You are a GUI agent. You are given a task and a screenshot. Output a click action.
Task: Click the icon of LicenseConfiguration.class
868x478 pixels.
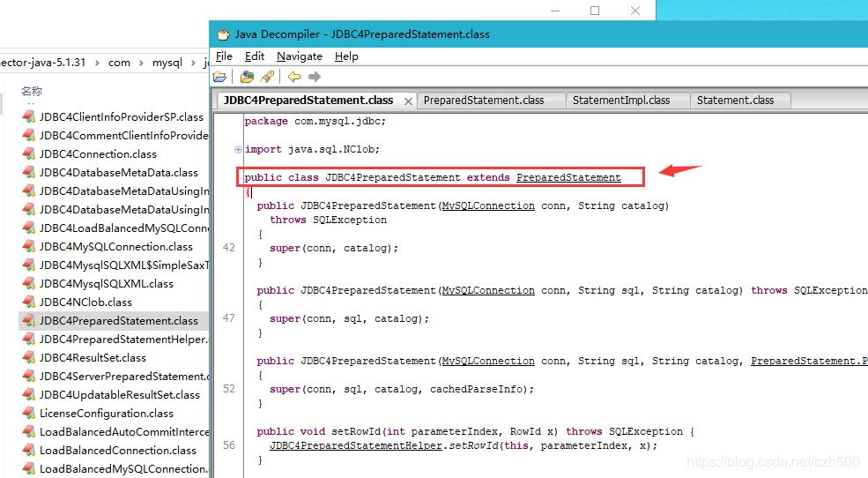(29, 414)
